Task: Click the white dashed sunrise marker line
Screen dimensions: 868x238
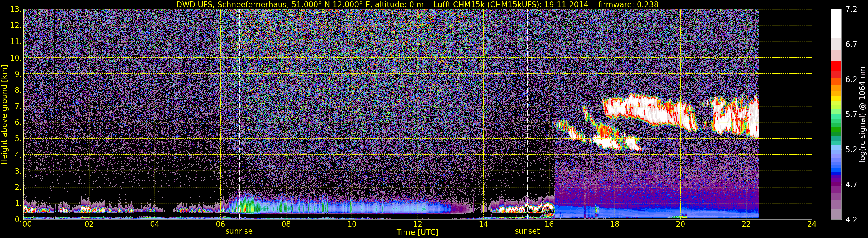Action: click(239, 114)
